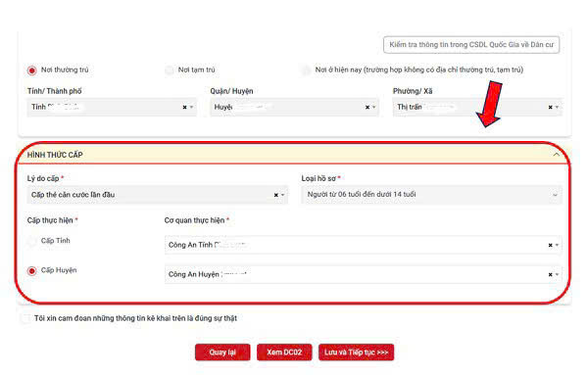Clear the Quận/ Huyện selection x icon
Image resolution: width=588 pixels, height=375 pixels.
point(367,107)
